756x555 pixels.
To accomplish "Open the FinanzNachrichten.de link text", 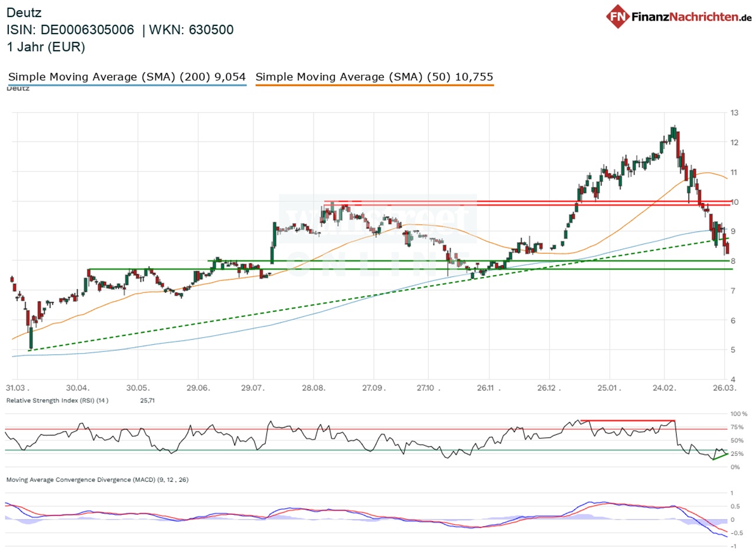I will (x=689, y=17).
